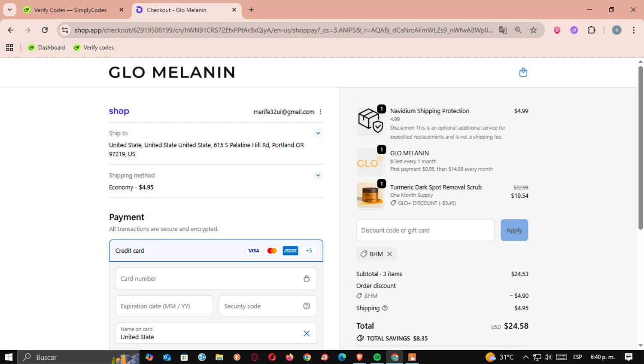Expand the Shipping method section
This screenshot has width=644, height=364.
click(x=318, y=175)
